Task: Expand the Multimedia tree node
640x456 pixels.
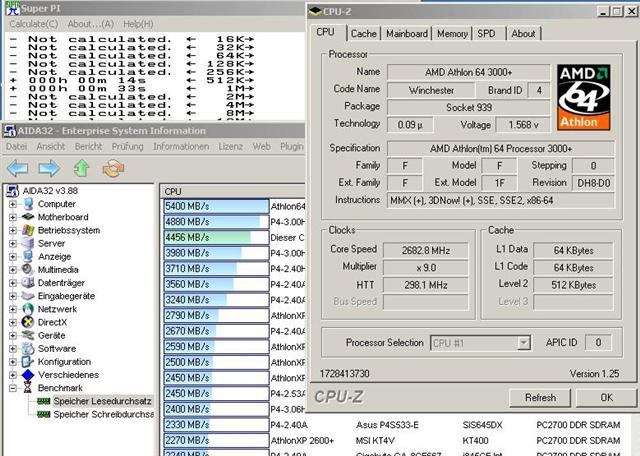Action: pyautogui.click(x=13, y=270)
